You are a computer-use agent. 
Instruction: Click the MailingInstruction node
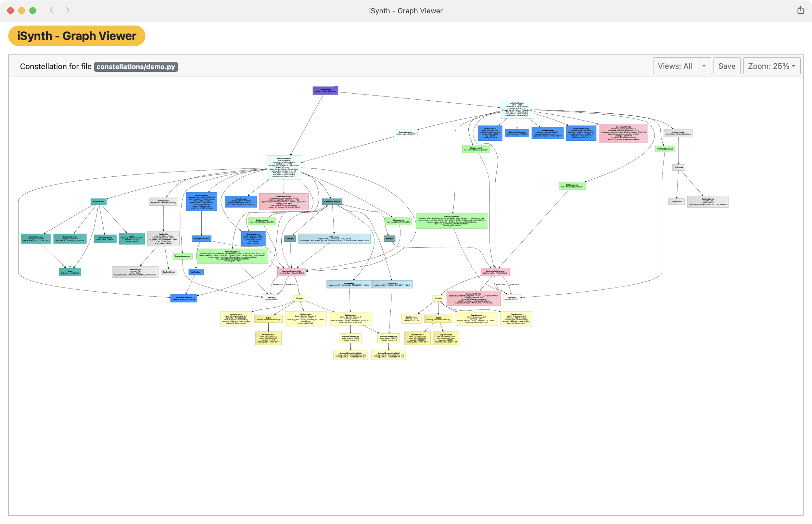201,238
